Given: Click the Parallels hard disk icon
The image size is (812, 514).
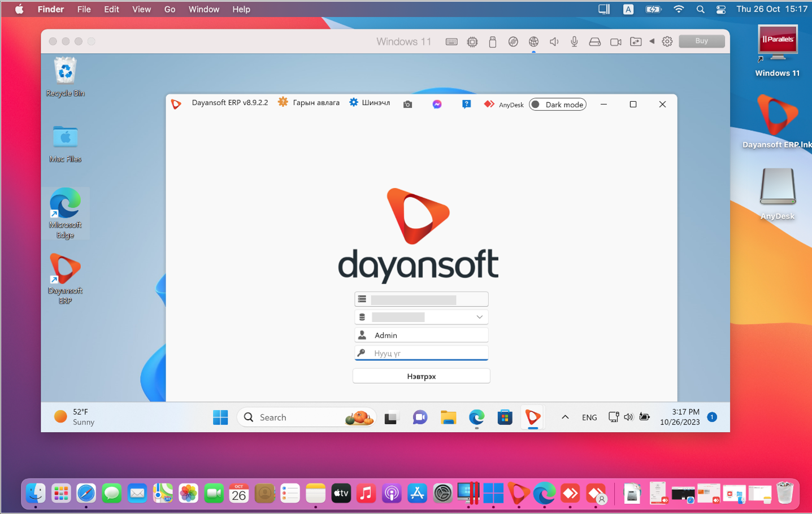Looking at the screenshot, I should [x=595, y=42].
